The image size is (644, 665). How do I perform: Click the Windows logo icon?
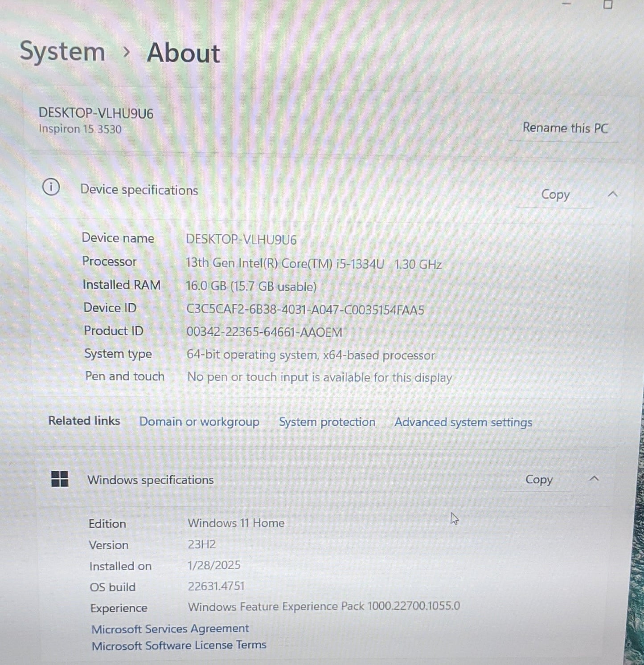point(60,479)
